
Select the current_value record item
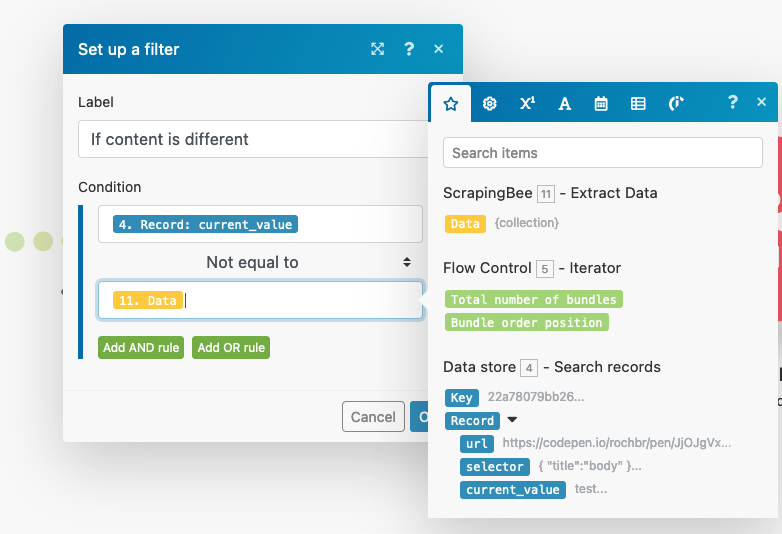click(x=513, y=490)
